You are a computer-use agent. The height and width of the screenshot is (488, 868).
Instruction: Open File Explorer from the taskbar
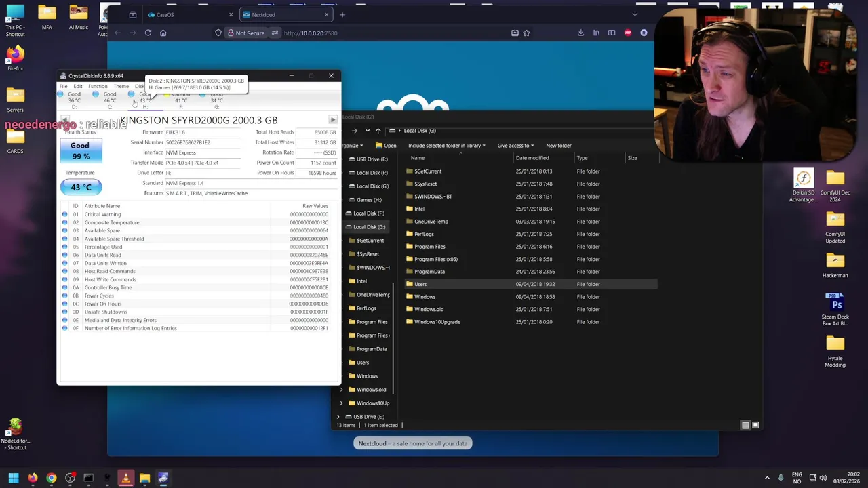[144, 479]
